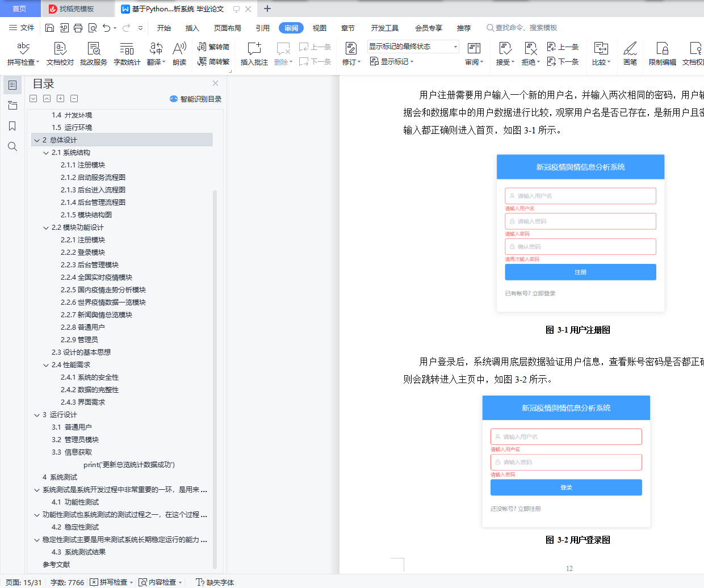Switch to the 找稻壳模板 window tab
Viewport: 704px width, 588px height.
(x=77, y=9)
